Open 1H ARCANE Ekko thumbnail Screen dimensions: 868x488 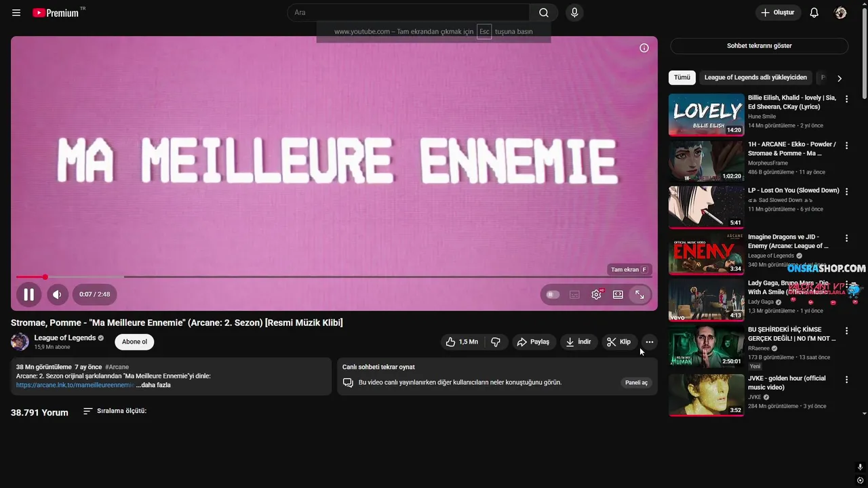click(x=706, y=161)
